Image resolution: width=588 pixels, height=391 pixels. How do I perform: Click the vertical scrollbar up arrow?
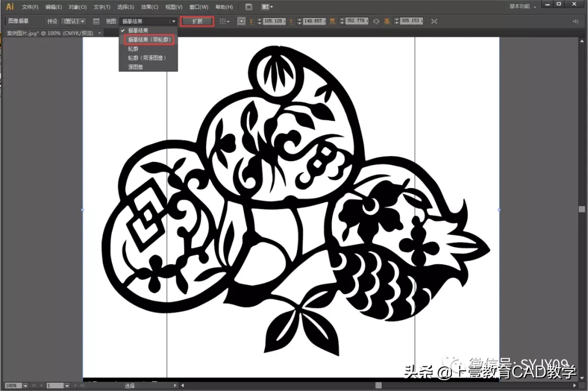coord(582,41)
